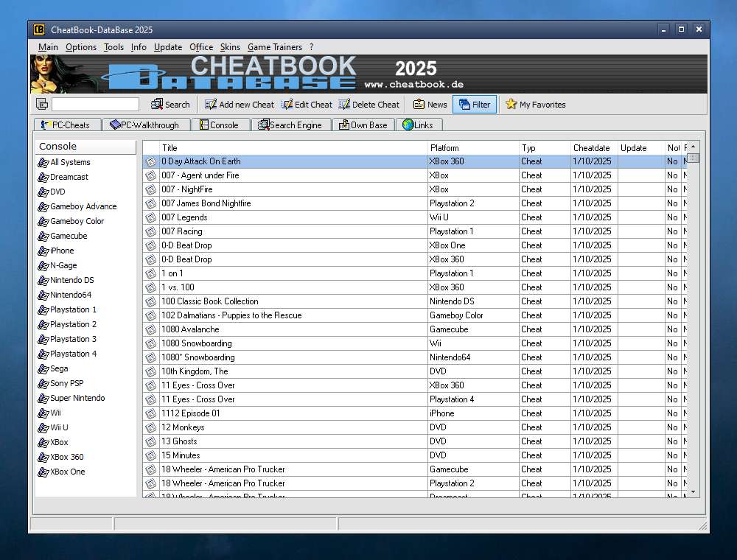Click the vertical scrollbar thumb of the cheat list
This screenshot has height=560, width=737.
click(x=693, y=158)
